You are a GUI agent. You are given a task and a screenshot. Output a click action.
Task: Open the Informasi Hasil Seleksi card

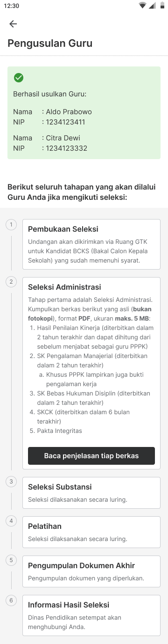pos(91,615)
